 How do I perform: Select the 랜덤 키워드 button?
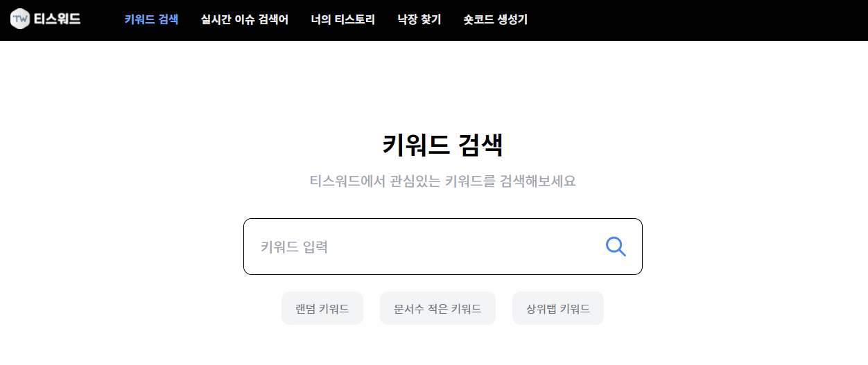(322, 308)
